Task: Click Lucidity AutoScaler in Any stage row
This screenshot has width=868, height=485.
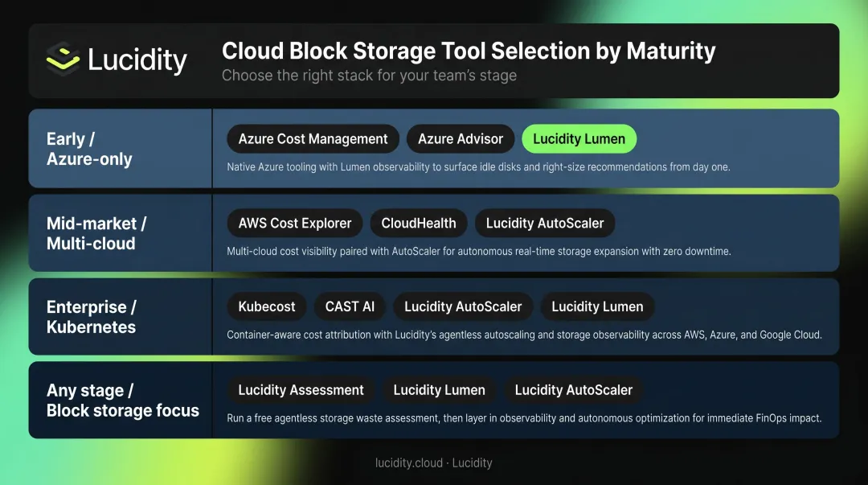Action: point(574,390)
